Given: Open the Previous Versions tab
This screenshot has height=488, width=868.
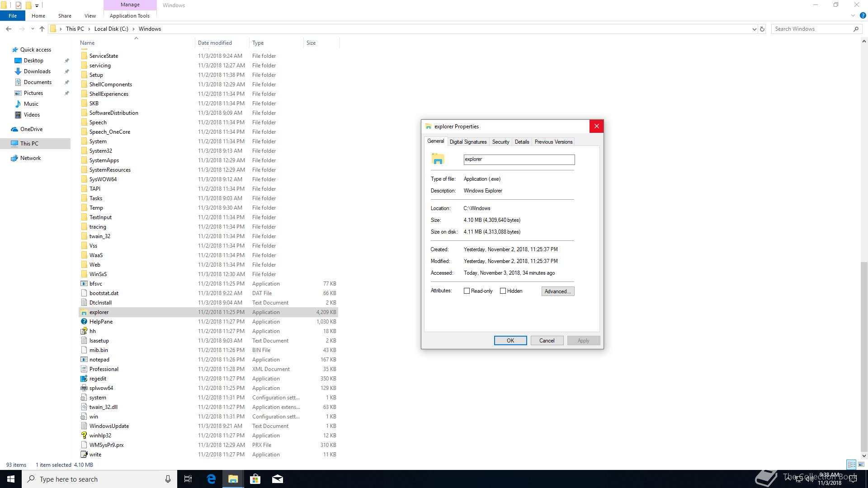Looking at the screenshot, I should pos(553,142).
